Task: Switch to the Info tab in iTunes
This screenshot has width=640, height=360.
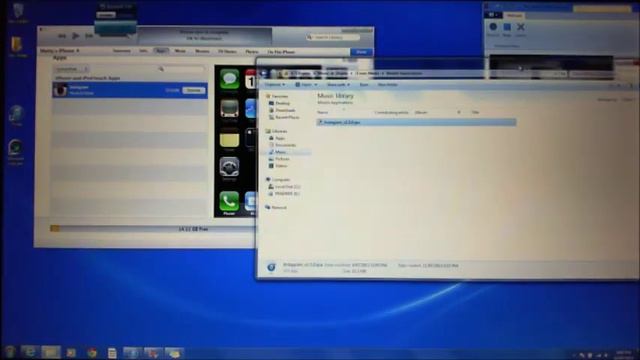Action: [x=143, y=51]
